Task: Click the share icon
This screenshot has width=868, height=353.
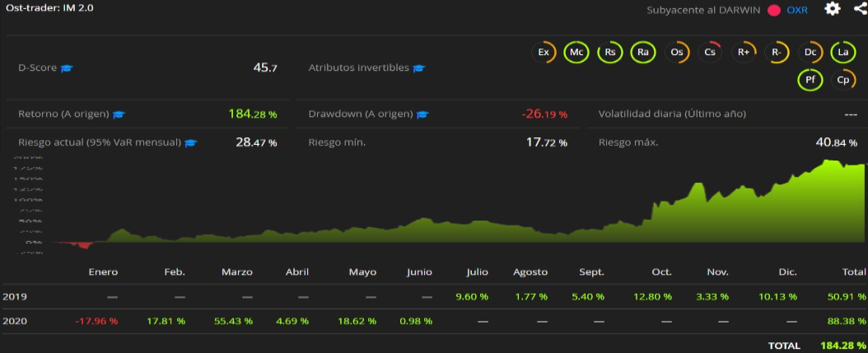Action: [x=861, y=9]
